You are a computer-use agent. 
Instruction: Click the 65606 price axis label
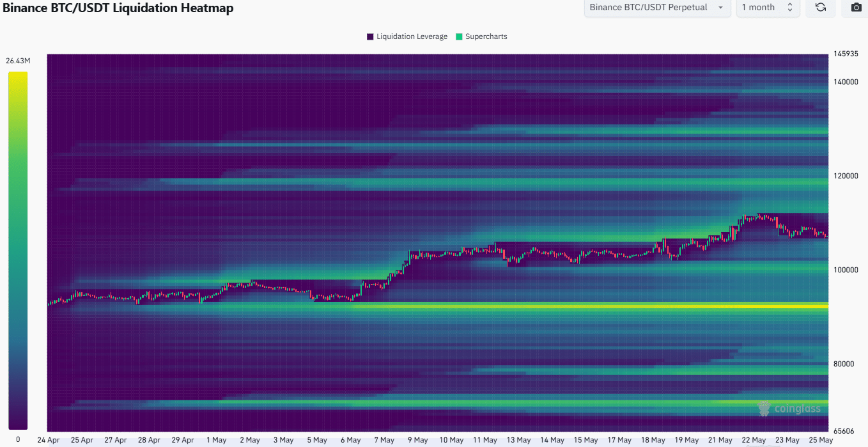[843, 430]
